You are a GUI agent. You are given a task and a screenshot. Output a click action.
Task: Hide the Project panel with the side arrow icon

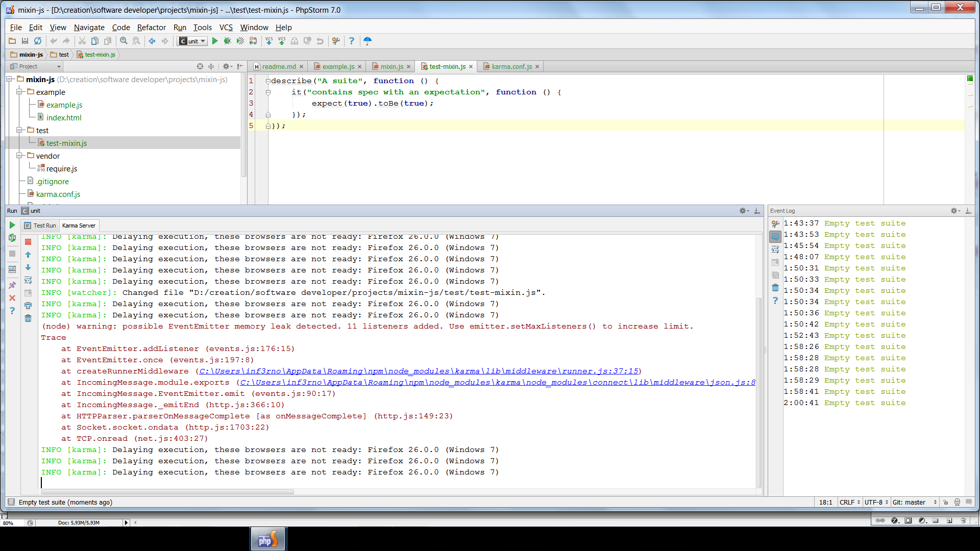point(240,66)
